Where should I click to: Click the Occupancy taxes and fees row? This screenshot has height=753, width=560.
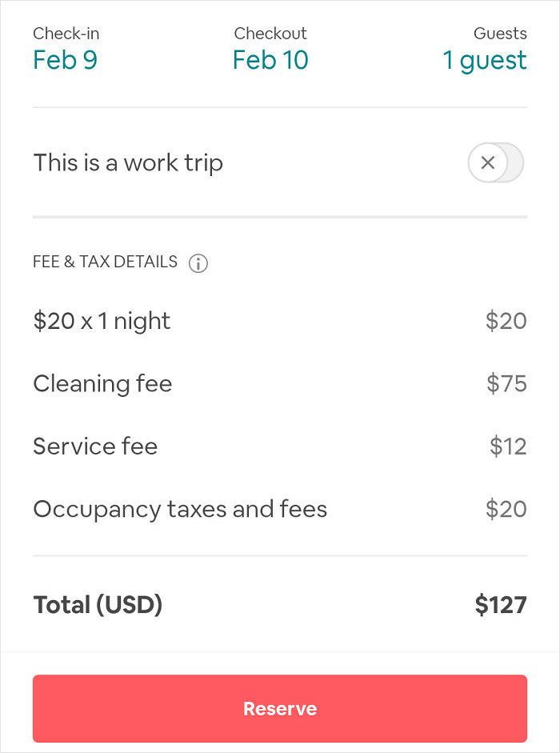pos(179,509)
